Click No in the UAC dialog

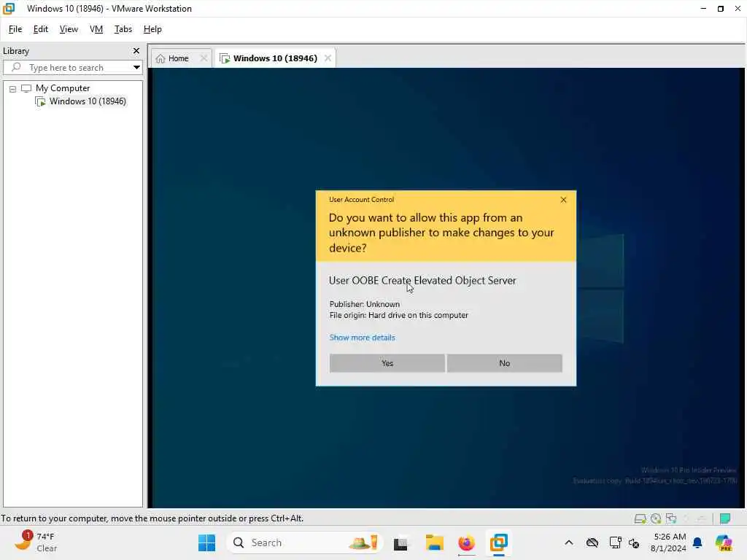(505, 363)
